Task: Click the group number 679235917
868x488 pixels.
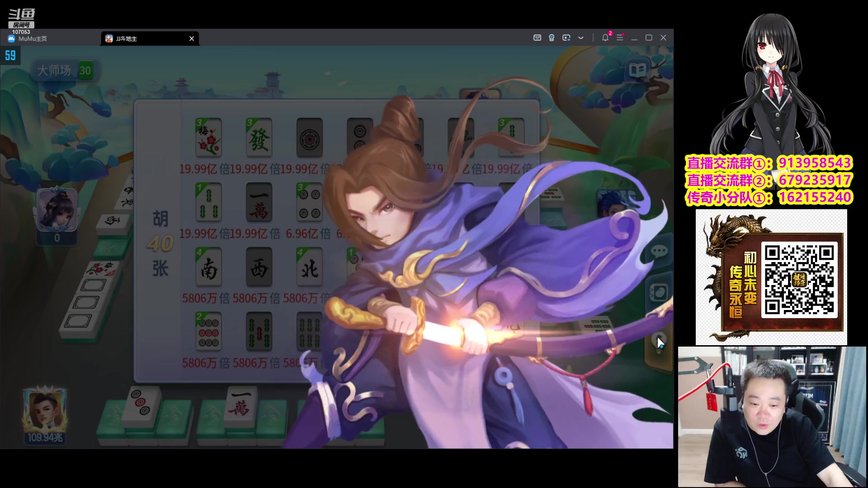Action: point(815,180)
